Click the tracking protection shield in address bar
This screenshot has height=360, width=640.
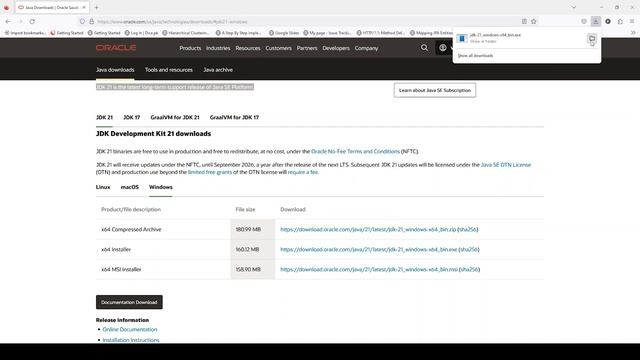click(x=82, y=22)
